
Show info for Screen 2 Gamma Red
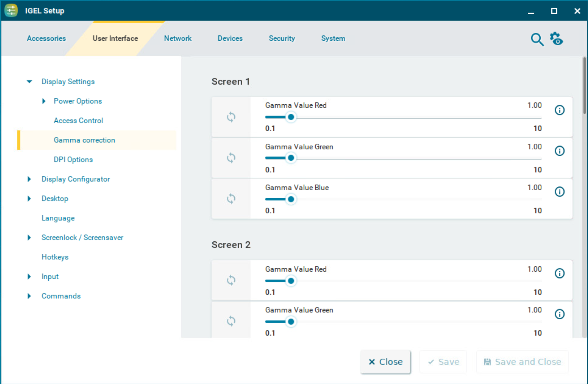559,273
